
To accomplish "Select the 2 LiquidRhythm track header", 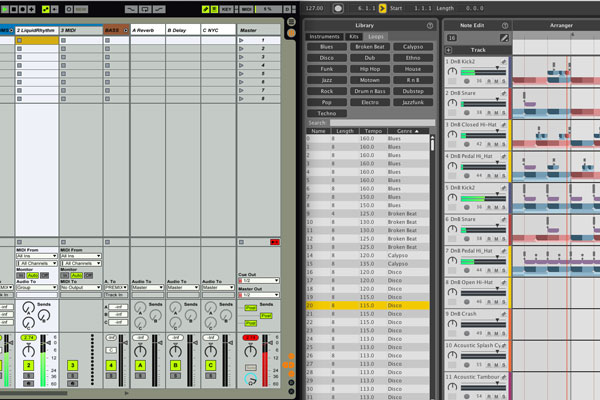I will tap(37, 30).
